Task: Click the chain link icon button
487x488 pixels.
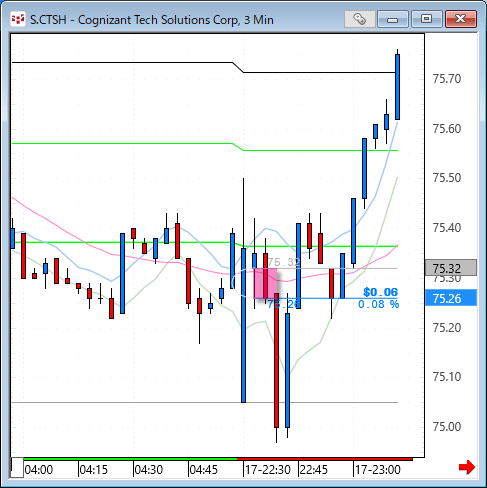Action: pyautogui.click(x=359, y=19)
